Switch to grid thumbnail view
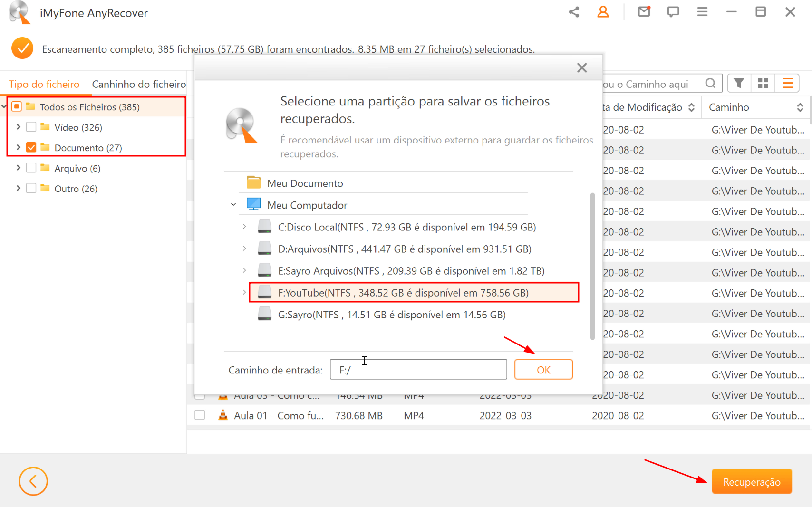Image resolution: width=812 pixels, height=507 pixels. [763, 83]
